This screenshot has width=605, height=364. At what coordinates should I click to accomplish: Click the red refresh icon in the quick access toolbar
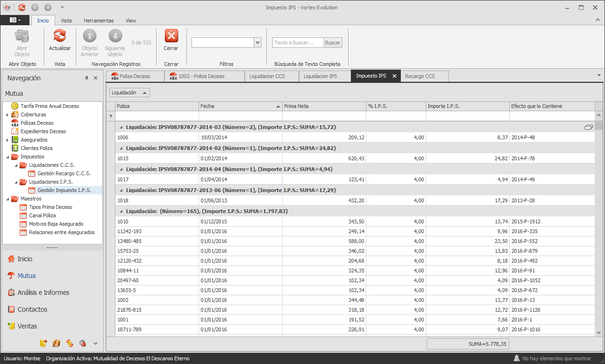point(22,7)
